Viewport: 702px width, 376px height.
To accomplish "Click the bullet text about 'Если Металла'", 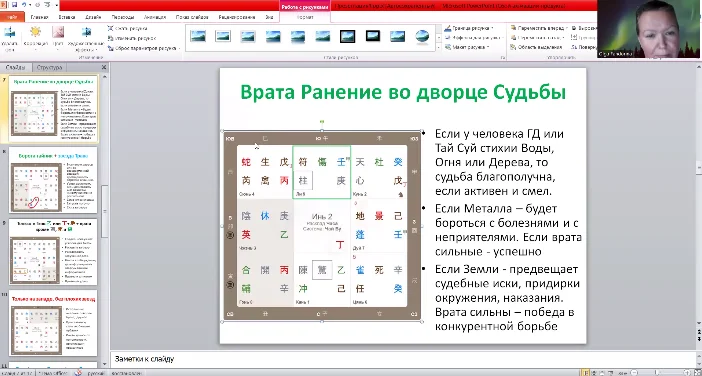I will [x=508, y=230].
